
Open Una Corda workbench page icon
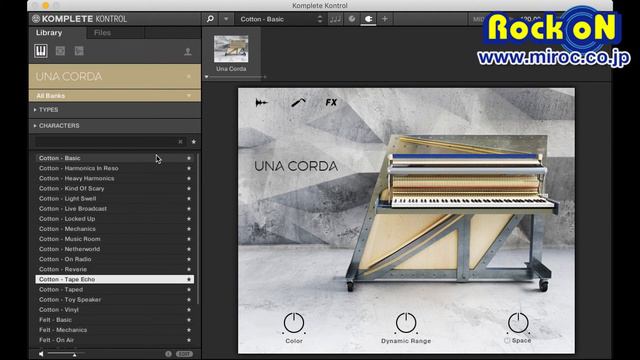261,103
